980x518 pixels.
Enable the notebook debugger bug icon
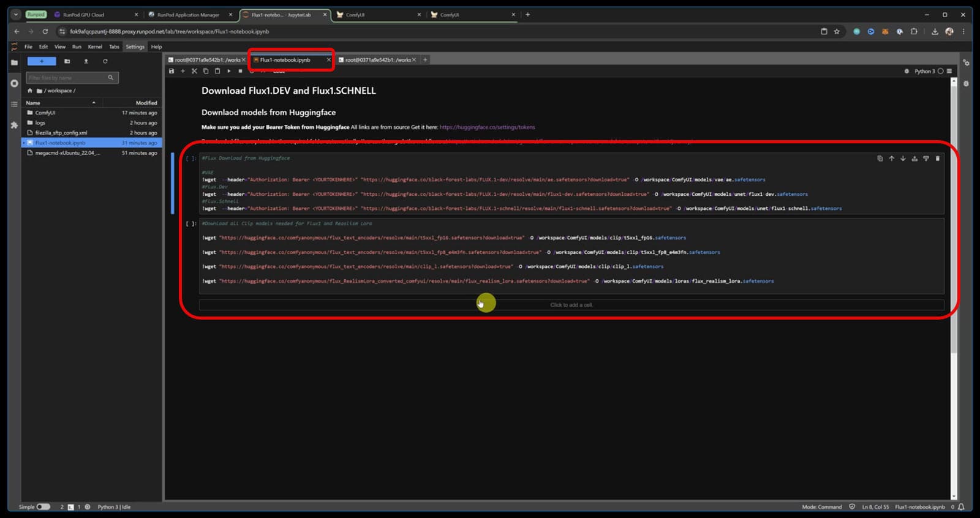[x=907, y=71]
